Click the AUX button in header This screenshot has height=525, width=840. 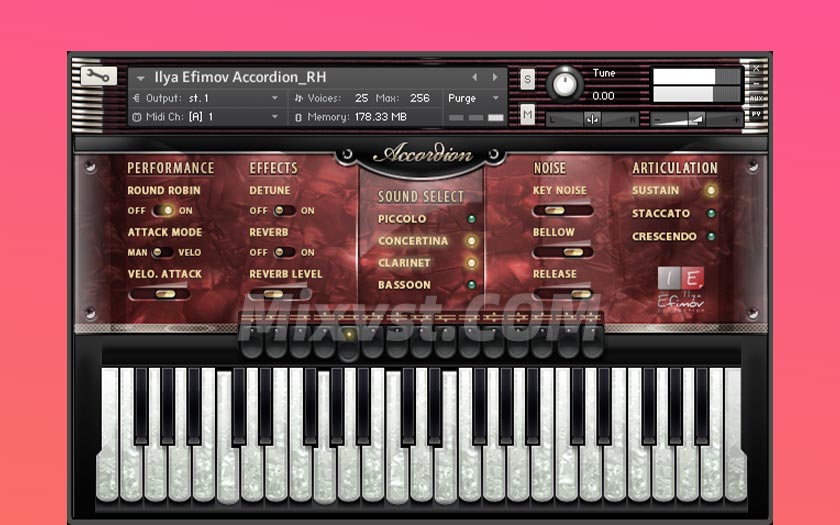pyautogui.click(x=756, y=98)
